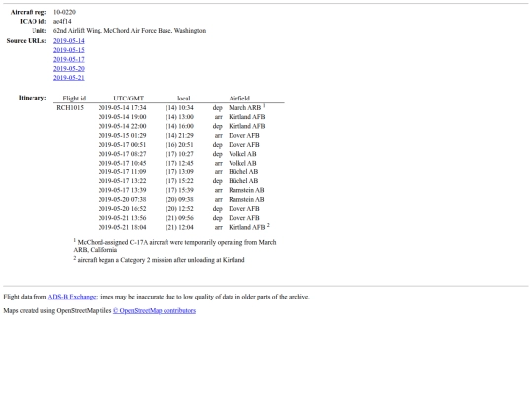Image resolution: width=532 pixels, height=399 pixels.
Task: Click the Flight id column header
Action: click(74, 99)
